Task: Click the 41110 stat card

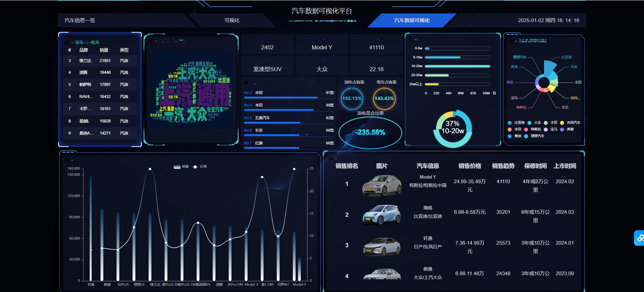Action: (377, 44)
